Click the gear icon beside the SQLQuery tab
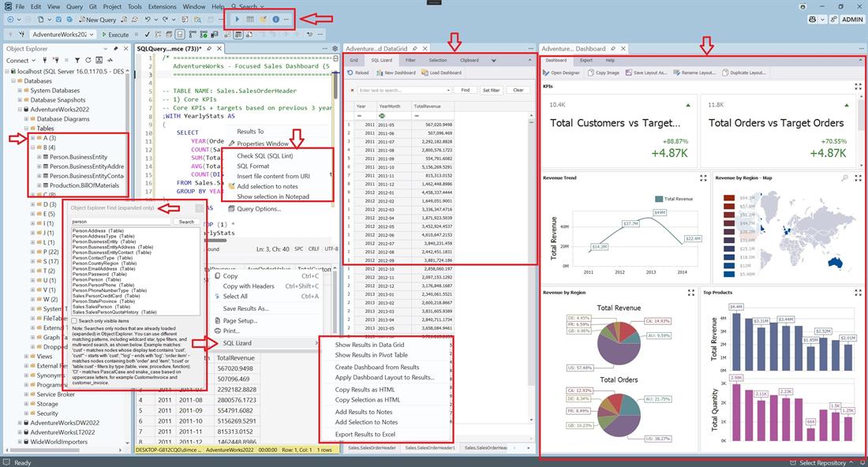This screenshot has height=467, width=868. click(x=335, y=49)
